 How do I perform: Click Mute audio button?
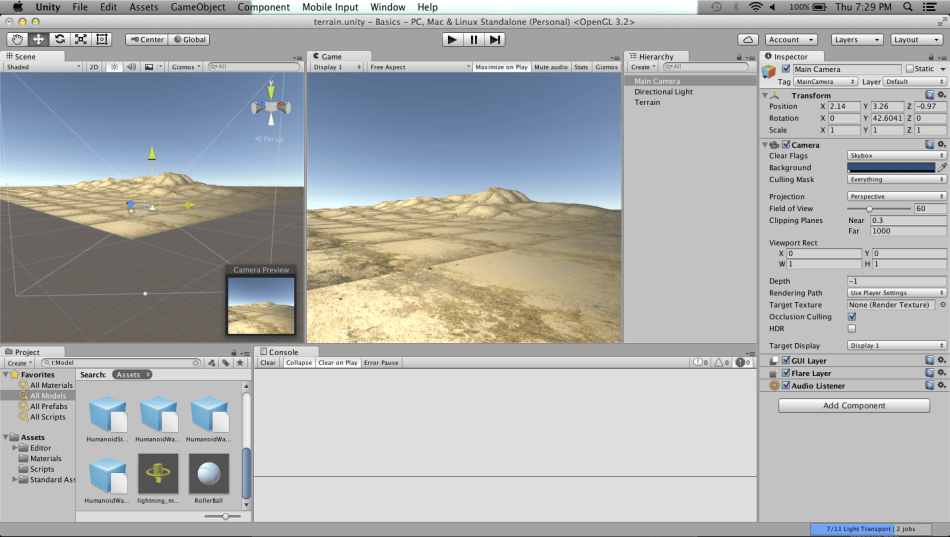(551, 67)
